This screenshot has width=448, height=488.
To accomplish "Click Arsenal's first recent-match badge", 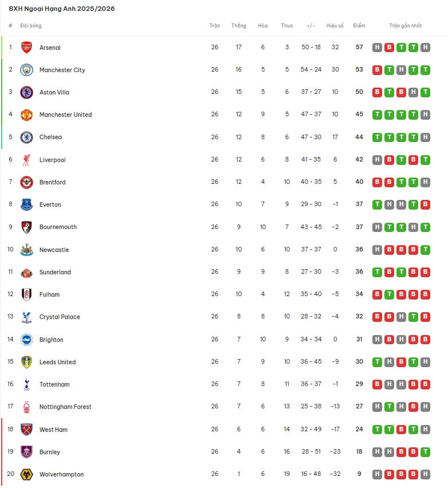I will (377, 48).
